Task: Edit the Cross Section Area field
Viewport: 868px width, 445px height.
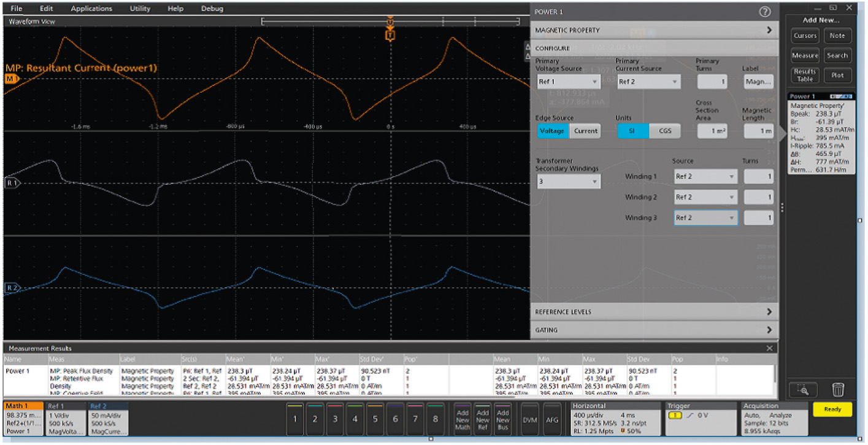Action: click(712, 131)
